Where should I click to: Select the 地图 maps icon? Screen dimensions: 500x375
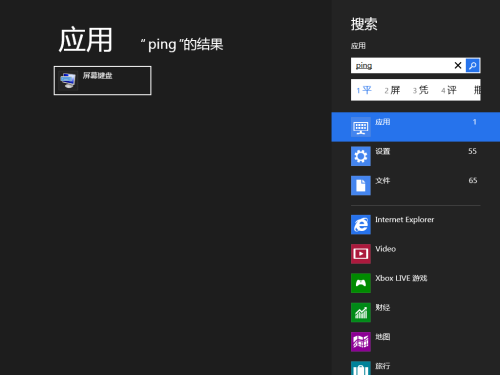point(361,342)
